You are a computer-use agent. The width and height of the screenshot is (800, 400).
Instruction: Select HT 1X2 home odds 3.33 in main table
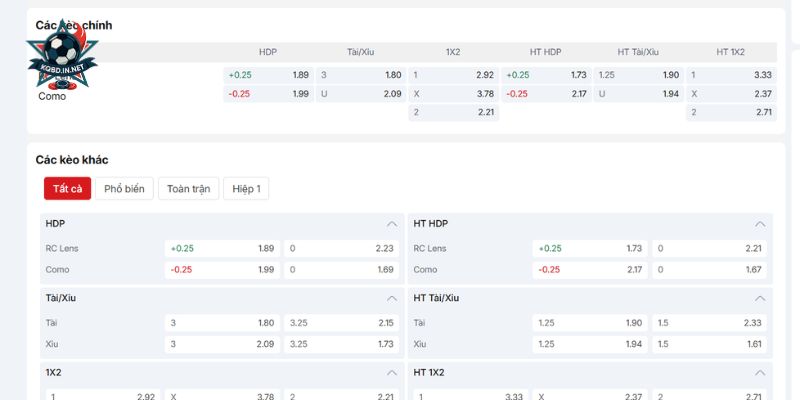[x=731, y=75]
